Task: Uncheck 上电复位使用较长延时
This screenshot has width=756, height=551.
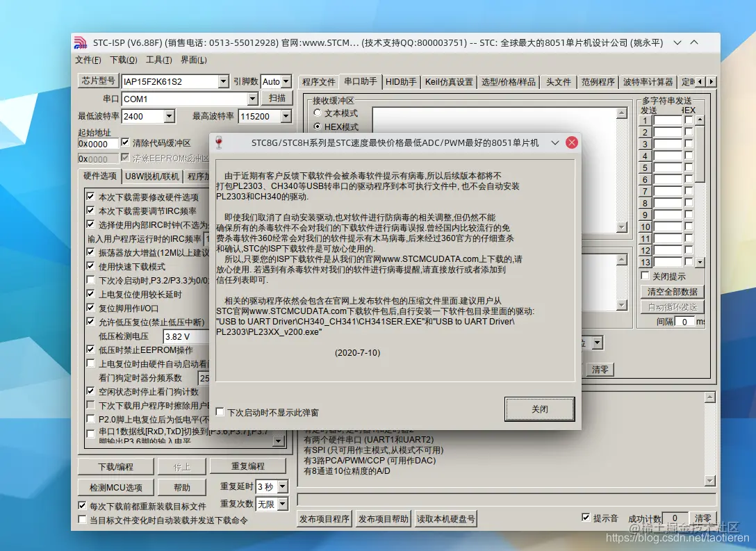Action: [90, 294]
